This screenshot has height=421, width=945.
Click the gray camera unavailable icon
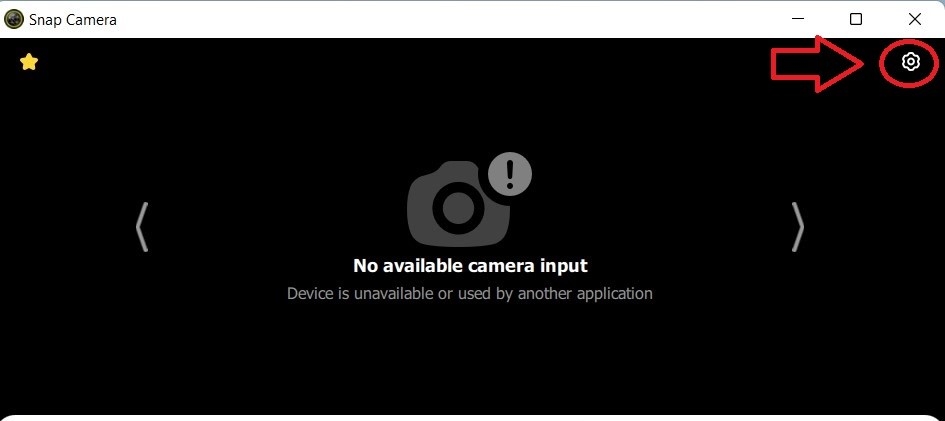(x=459, y=204)
